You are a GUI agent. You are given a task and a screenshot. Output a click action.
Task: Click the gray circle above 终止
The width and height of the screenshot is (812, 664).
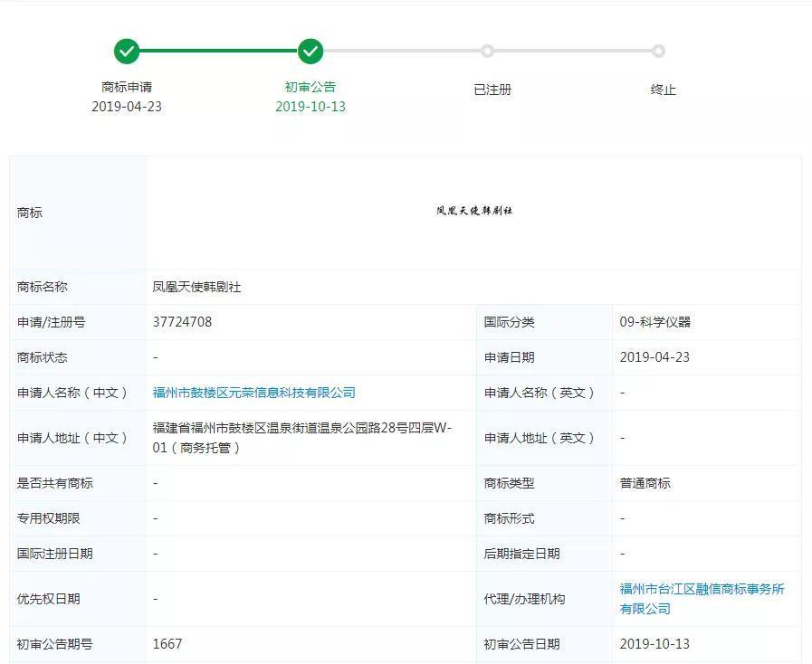coord(658,52)
